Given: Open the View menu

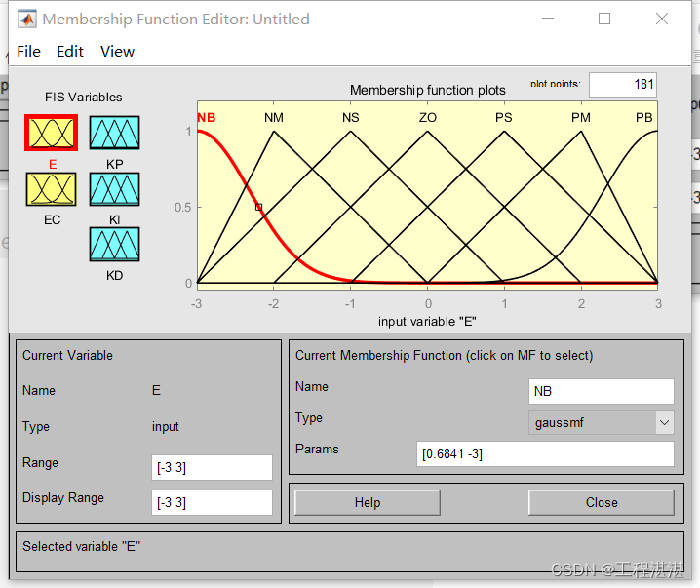Looking at the screenshot, I should coord(117,52).
